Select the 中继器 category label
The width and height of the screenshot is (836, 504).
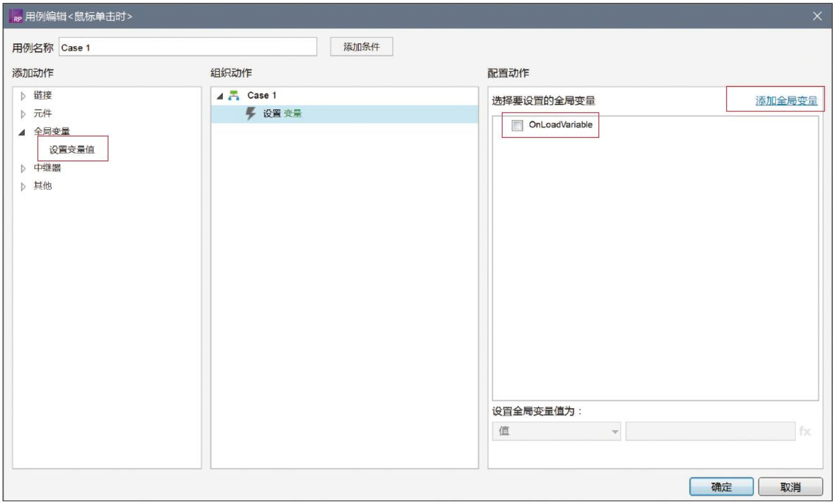pyautogui.click(x=47, y=168)
